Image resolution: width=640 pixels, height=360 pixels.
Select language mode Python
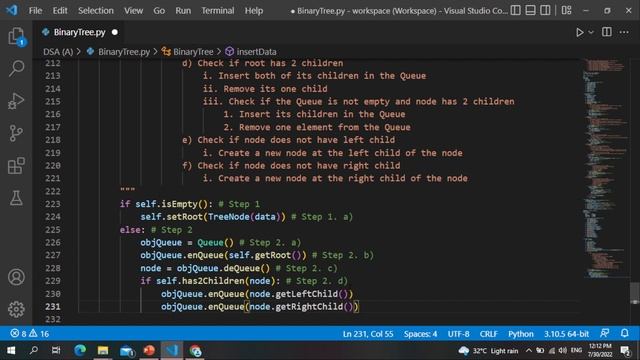point(521,334)
